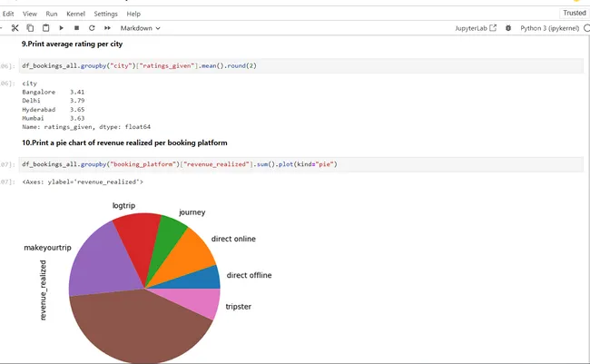This screenshot has width=590, height=364.
Task: Select the booking_platform pie plot code cell
Action: coord(301,164)
